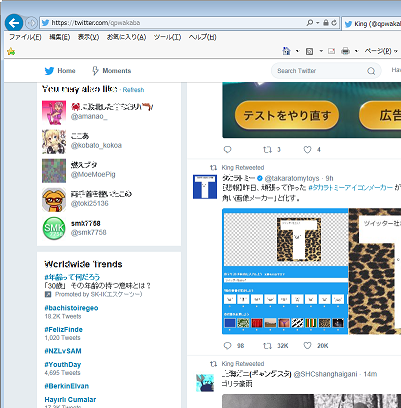Open the #bachistoiregeo trend

(x=71, y=308)
